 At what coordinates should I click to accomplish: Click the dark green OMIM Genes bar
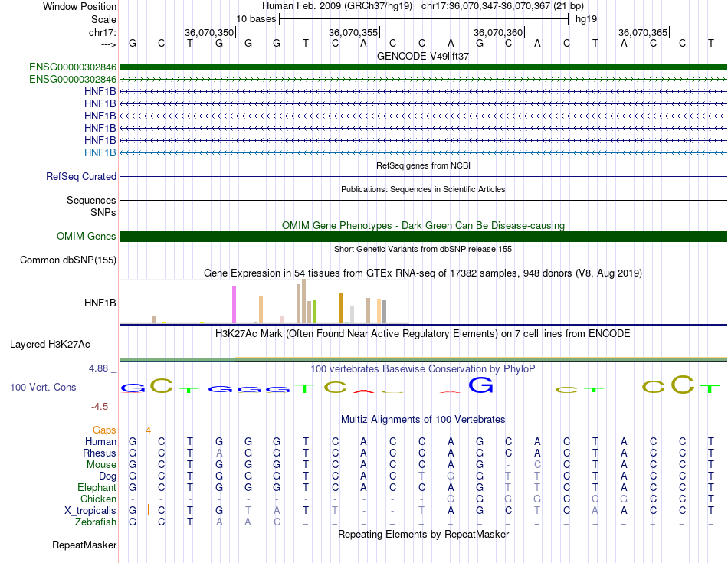point(423,236)
